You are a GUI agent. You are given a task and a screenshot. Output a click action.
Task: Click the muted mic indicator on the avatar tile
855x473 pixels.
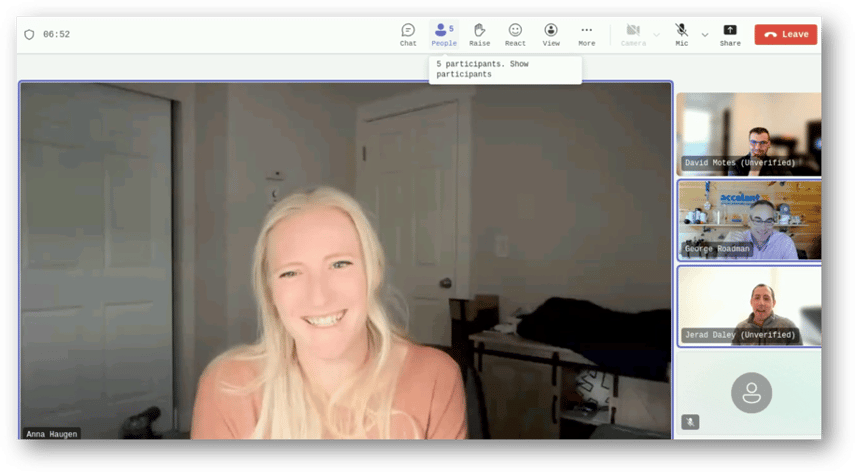pos(690,422)
